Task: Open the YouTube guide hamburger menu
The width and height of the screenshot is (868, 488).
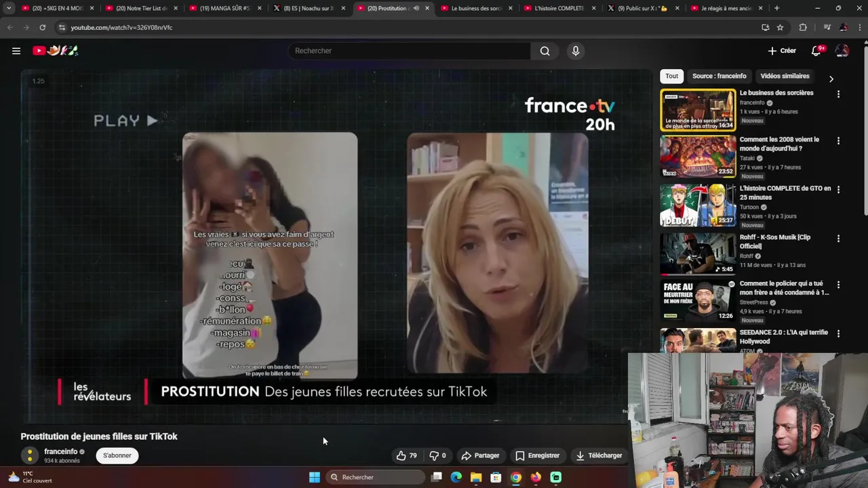Action: 16,51
